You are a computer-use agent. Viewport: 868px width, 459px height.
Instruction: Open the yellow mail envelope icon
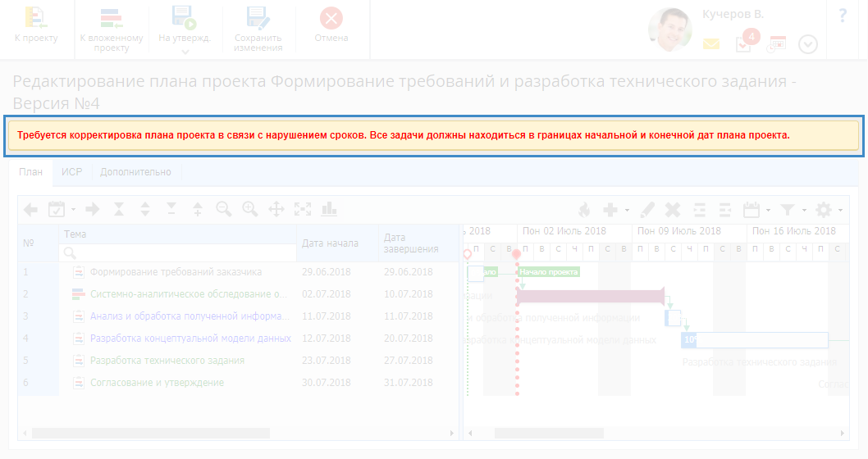pos(711,43)
